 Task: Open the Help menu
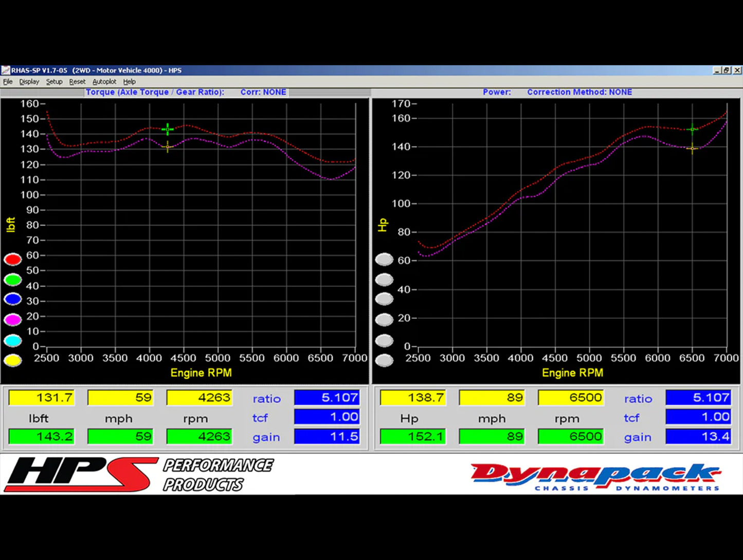[x=130, y=82]
